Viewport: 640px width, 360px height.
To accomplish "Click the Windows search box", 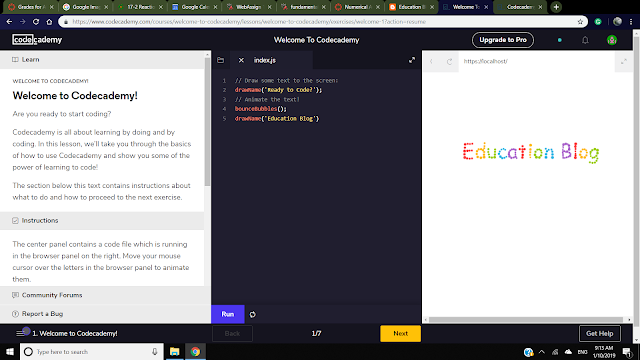I will pyautogui.click(x=92, y=351).
